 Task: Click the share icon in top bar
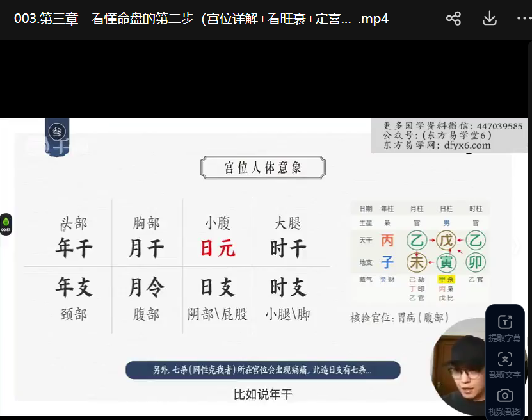click(x=453, y=19)
